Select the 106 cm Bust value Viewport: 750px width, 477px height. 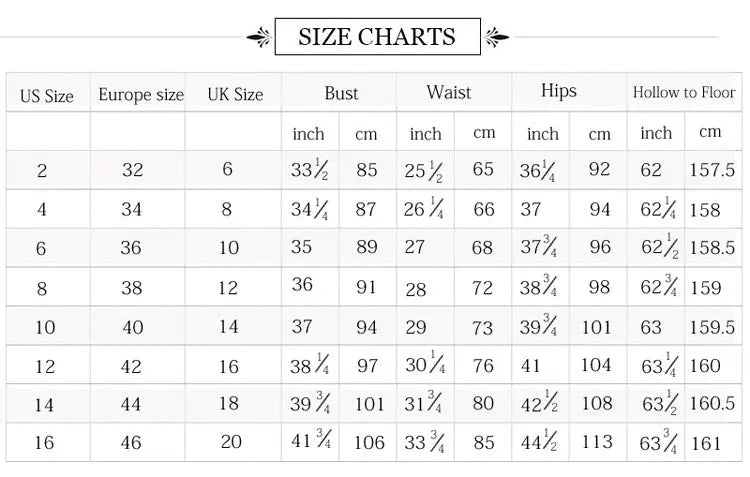click(x=369, y=442)
